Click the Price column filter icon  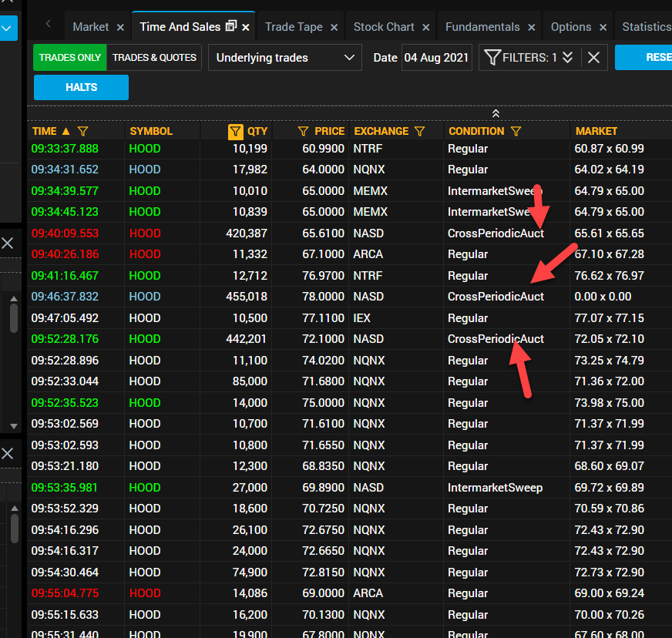point(303,131)
